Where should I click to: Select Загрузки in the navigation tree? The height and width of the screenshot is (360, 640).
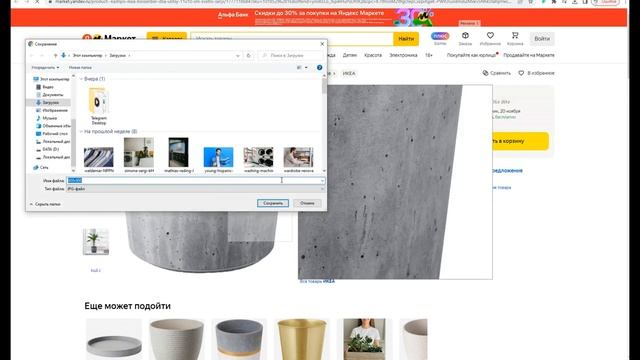click(48, 102)
